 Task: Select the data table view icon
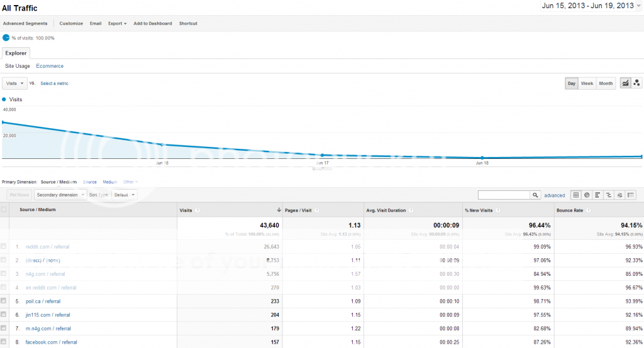pos(576,195)
